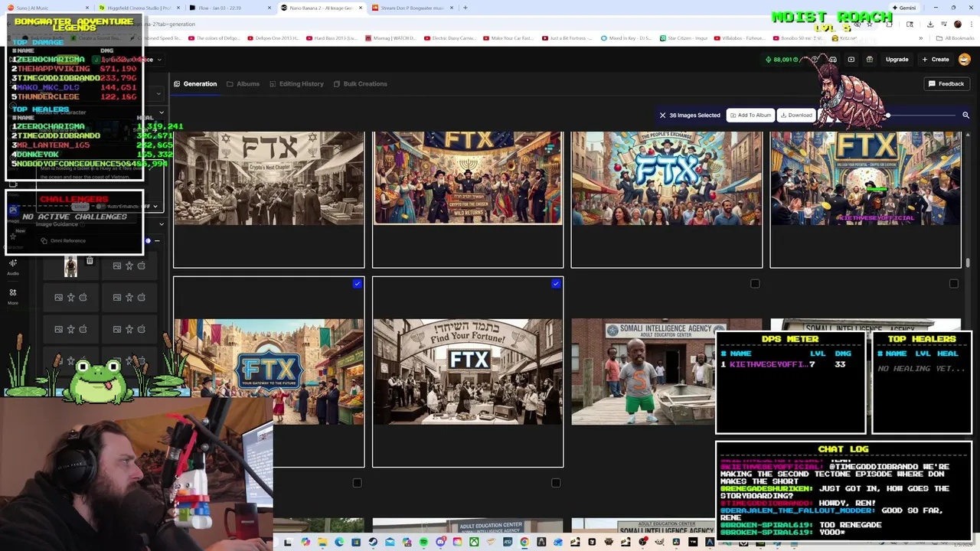Click the apple icon in the second-row right slot
Image resolution: width=980 pixels, height=551 pixels.
coord(142,297)
